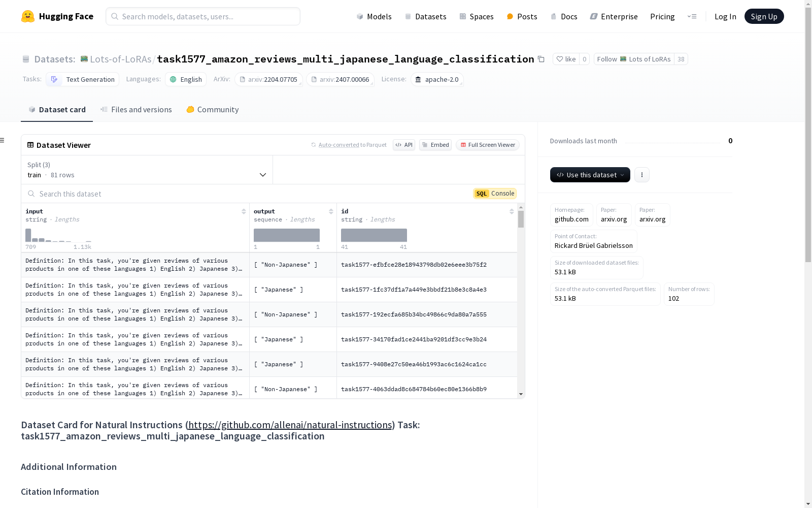Click the Lots-of-LoRAs organization avatar
Image resolution: width=812 pixels, height=508 pixels.
[84, 59]
